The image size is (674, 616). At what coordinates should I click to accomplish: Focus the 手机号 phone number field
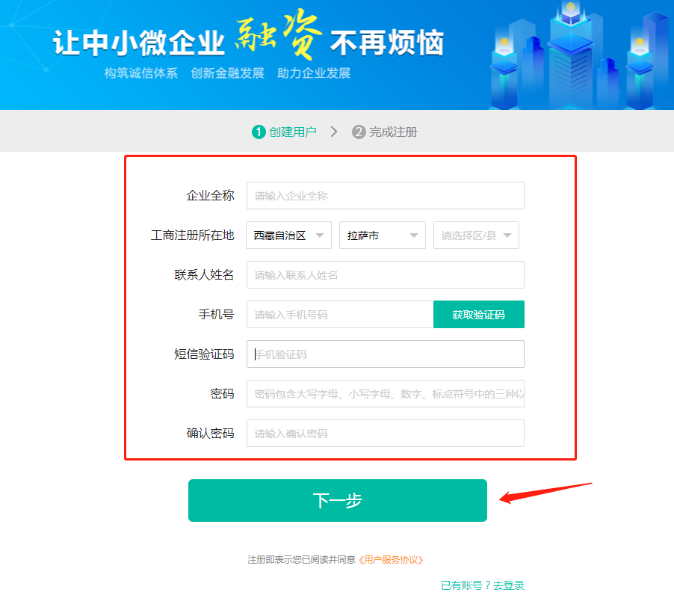pyautogui.click(x=340, y=315)
